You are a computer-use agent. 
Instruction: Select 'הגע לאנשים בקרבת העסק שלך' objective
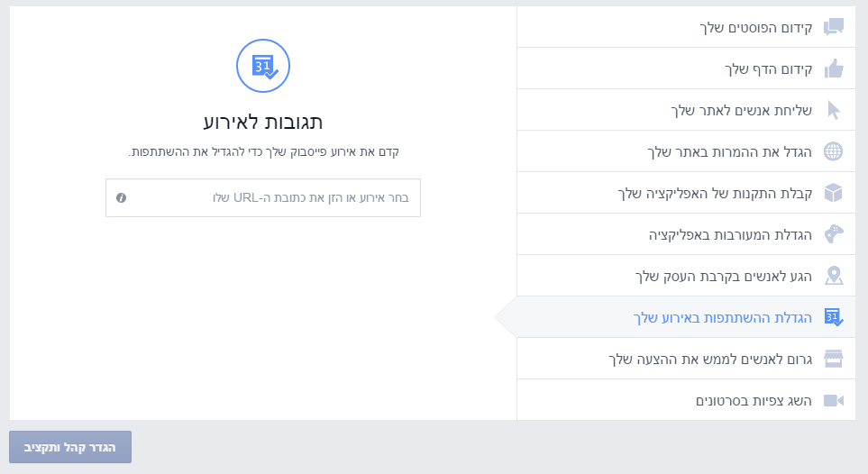[724, 276]
